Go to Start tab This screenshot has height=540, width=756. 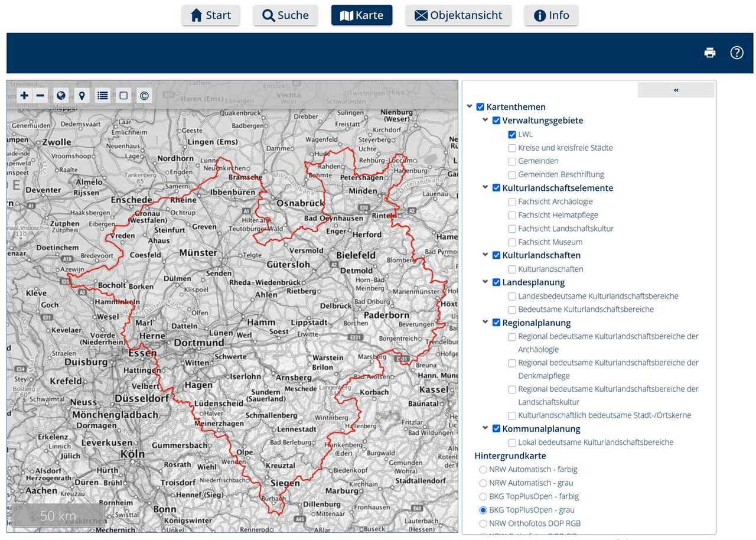211,15
